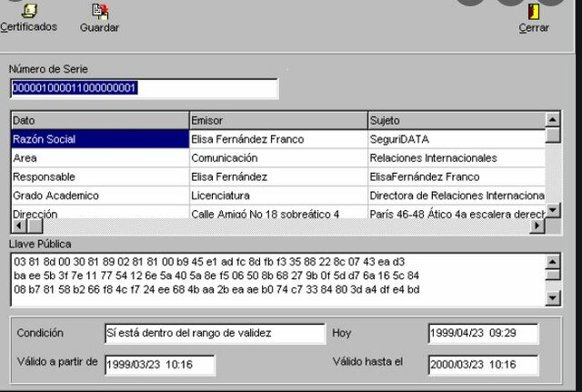The image size is (582, 392).
Task: Click the Elisa Fernández responsable emisor cell
Action: coord(278,176)
